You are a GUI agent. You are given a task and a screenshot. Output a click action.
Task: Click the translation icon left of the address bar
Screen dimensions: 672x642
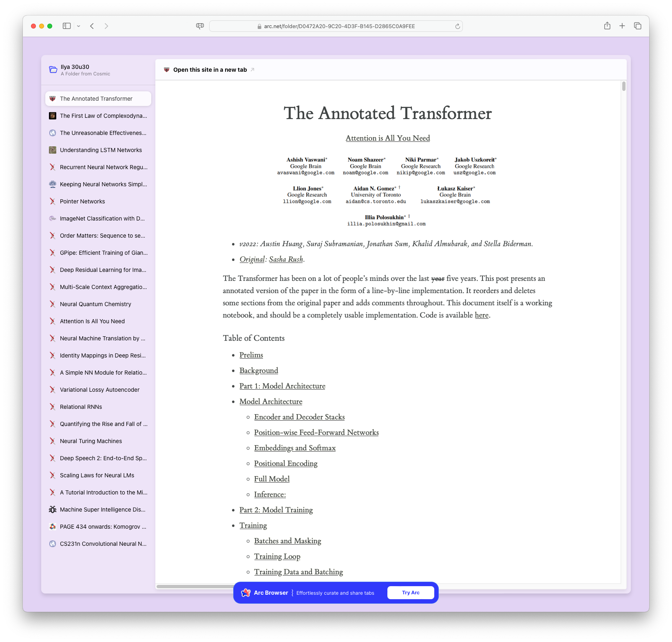coord(199,26)
